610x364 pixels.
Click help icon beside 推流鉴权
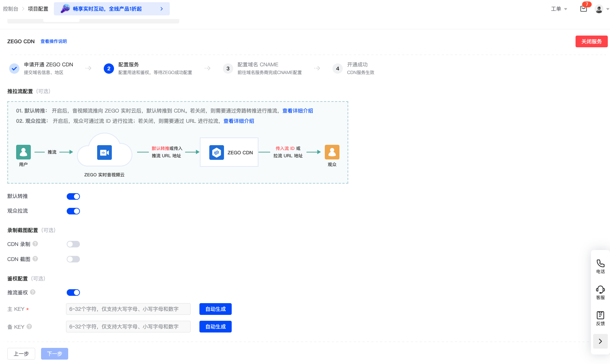(x=33, y=292)
